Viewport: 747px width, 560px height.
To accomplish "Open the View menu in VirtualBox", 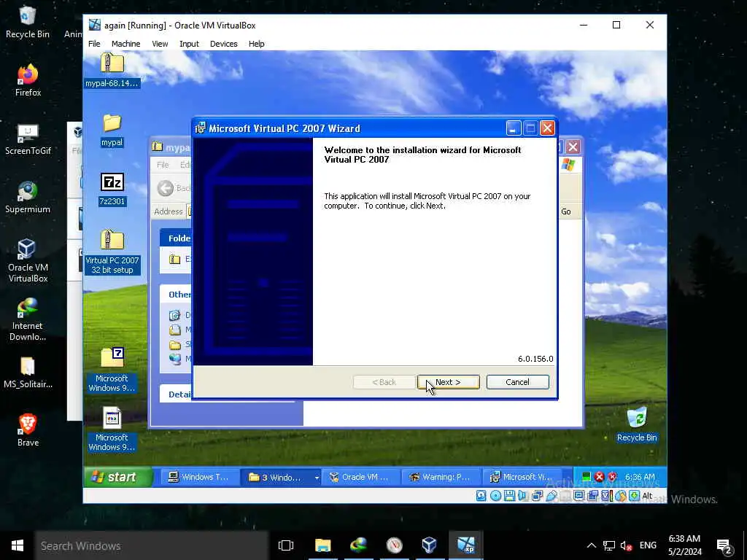I will click(160, 44).
